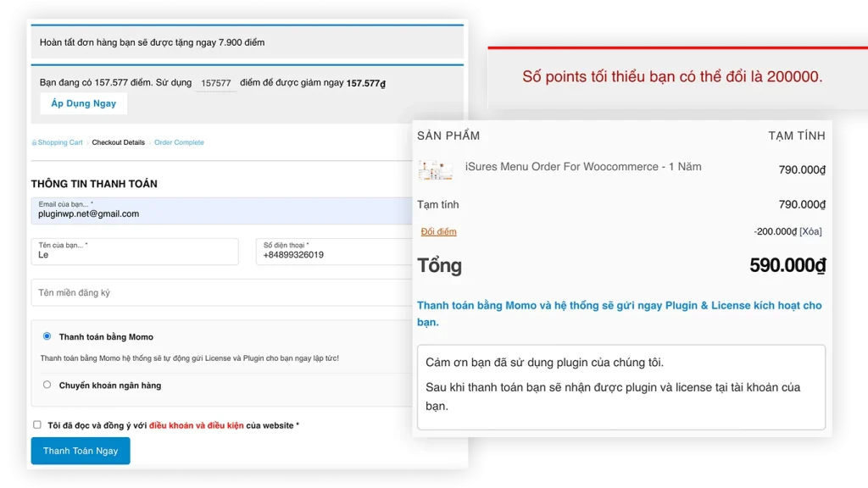
Task: Click the lock icon beside Shopping Cart
Action: [x=34, y=142]
